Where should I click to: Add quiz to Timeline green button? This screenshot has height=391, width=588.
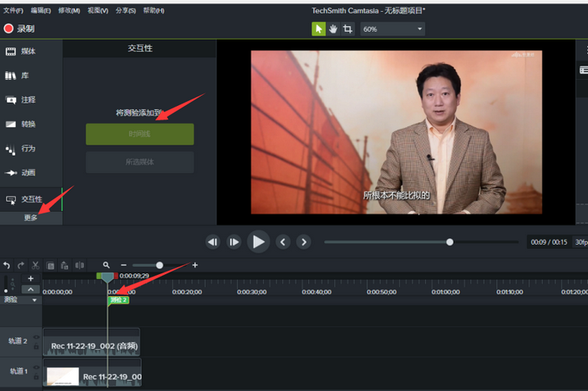tap(140, 134)
